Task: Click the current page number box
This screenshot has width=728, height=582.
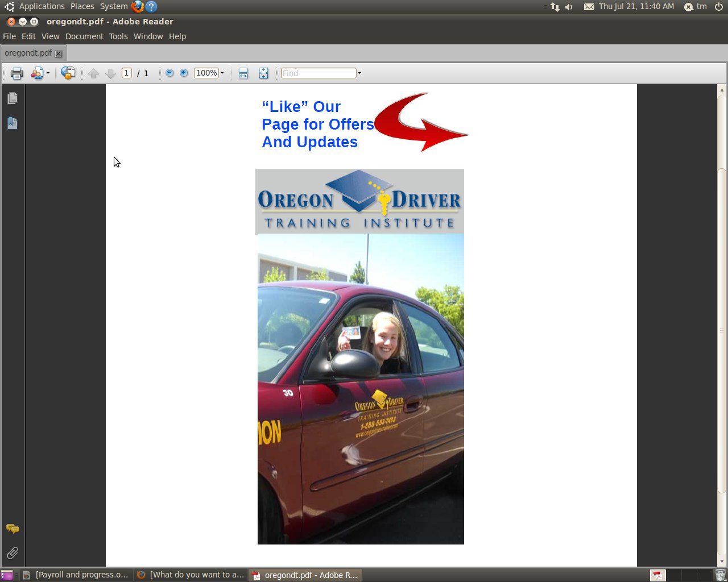Action: (x=127, y=73)
